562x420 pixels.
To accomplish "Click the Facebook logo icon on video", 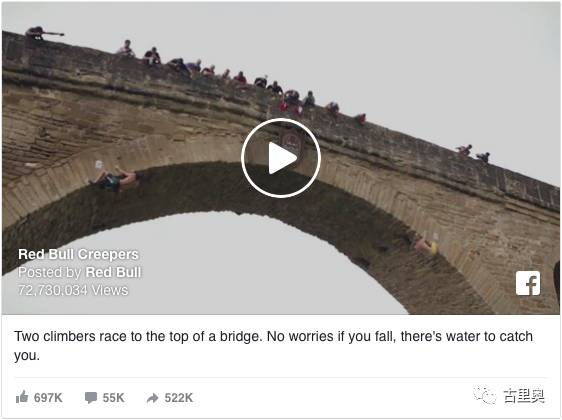I will [x=528, y=283].
